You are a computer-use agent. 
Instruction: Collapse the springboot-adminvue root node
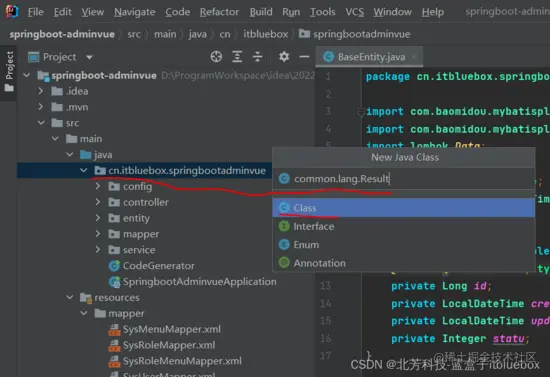(x=27, y=75)
